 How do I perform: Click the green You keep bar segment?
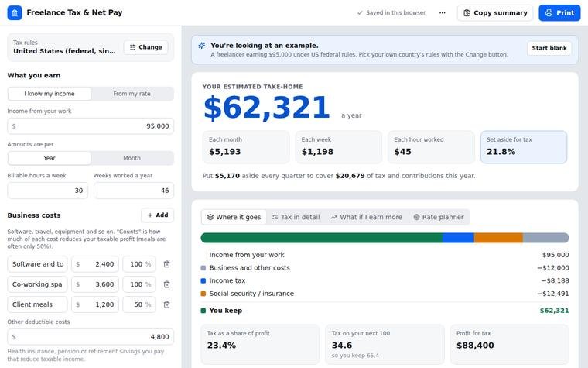pos(322,238)
